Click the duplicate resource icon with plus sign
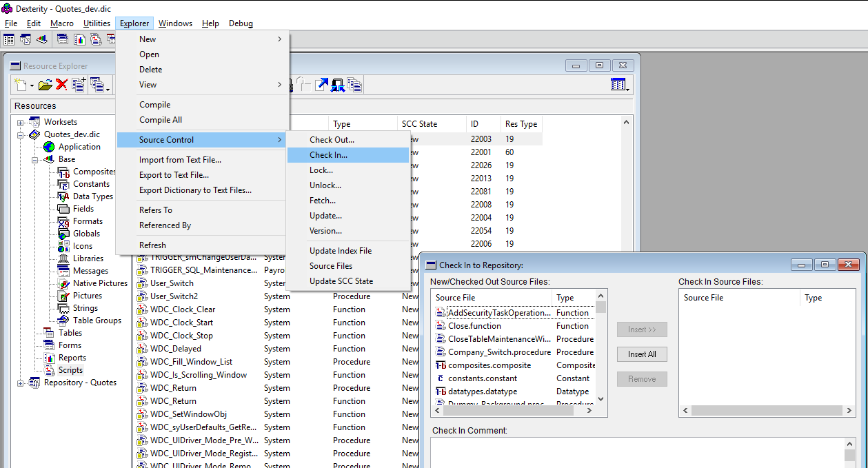This screenshot has width=868, height=468. (x=78, y=84)
